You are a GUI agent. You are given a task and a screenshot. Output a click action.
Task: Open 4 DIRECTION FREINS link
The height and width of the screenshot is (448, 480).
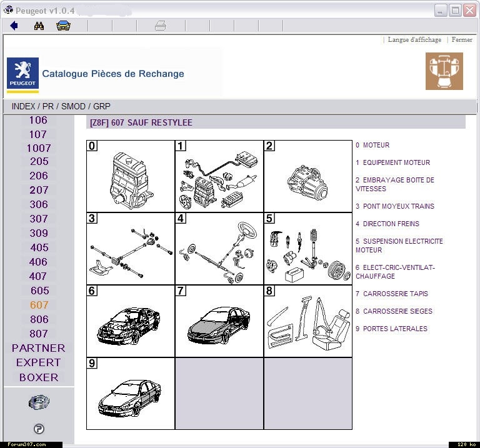click(x=387, y=224)
